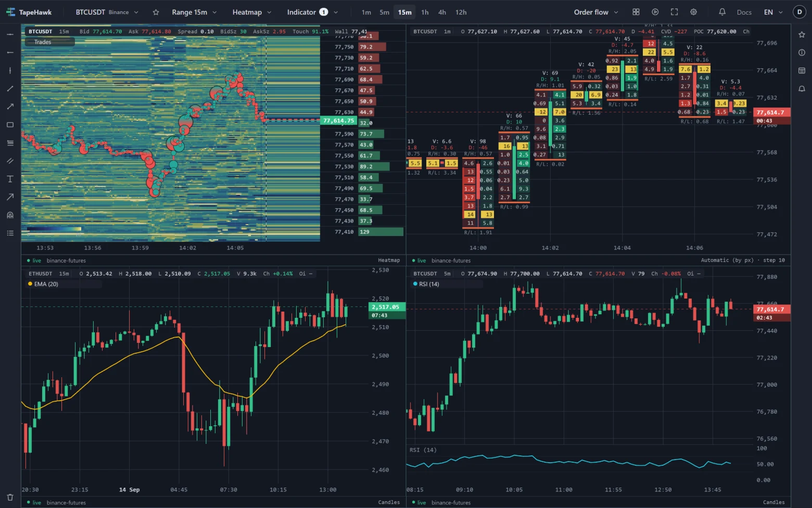The image size is (812, 508).
Task: Select the rectangle drawing tool
Action: point(10,125)
